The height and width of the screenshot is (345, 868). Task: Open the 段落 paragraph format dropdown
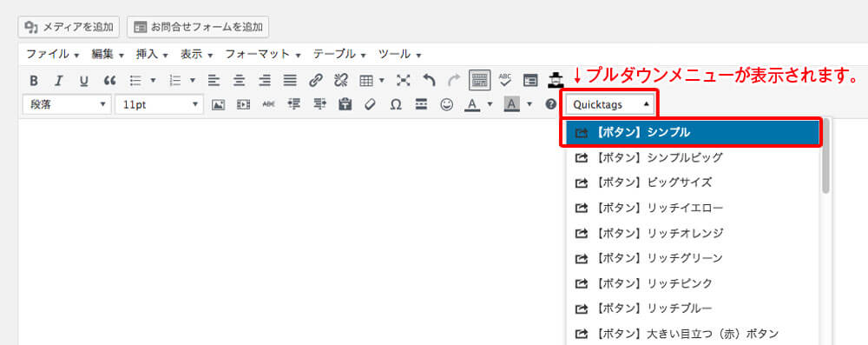67,104
